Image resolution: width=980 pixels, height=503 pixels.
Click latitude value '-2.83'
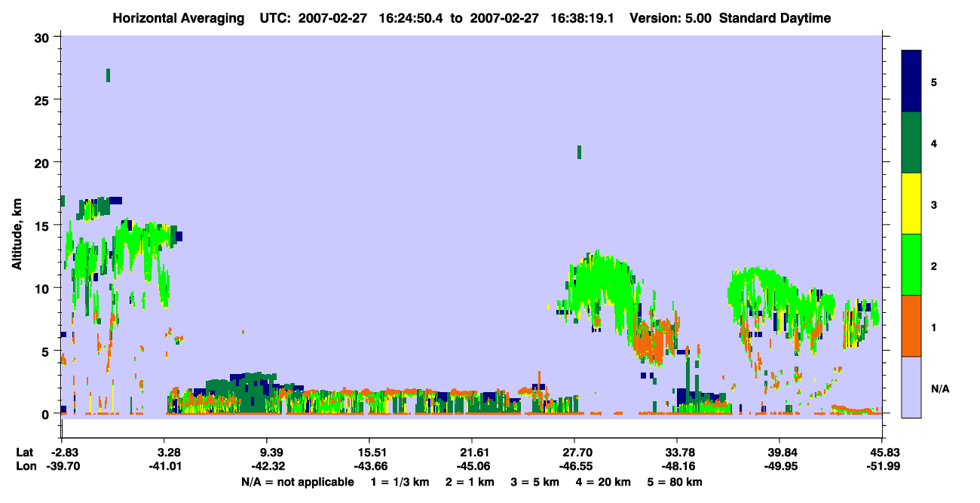click(x=63, y=452)
